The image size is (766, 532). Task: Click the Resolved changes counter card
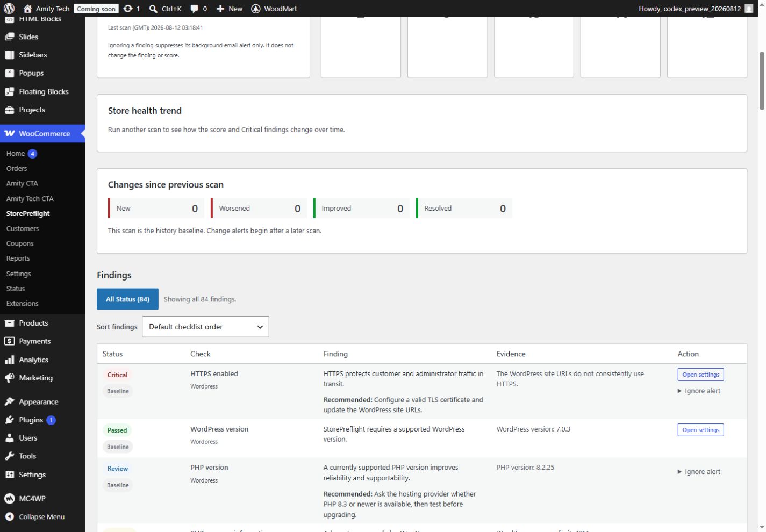464,209
